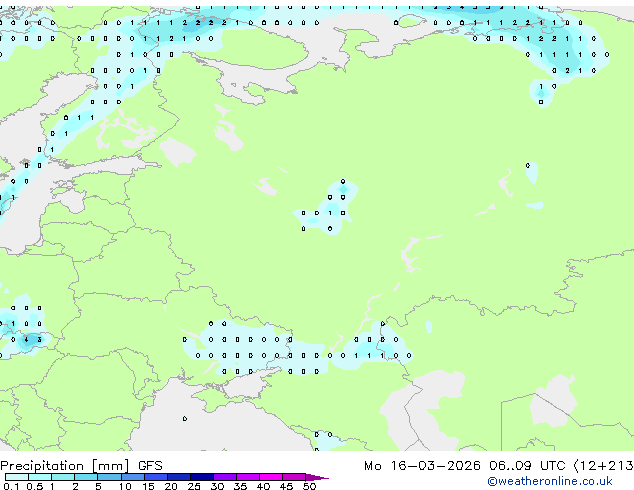Click the '40' legend scale label
Screen dimensions: 634x490
click(x=263, y=486)
